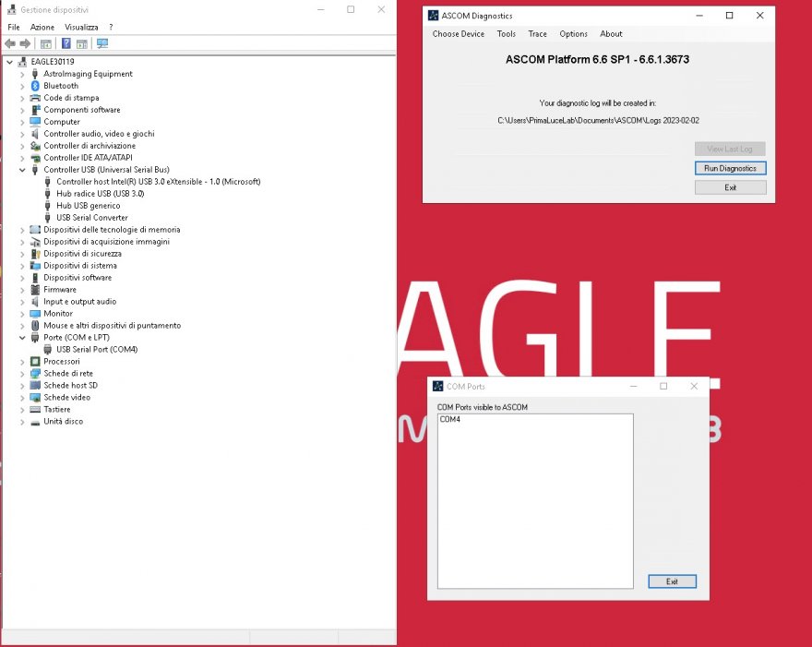Open the Options menu in ASCOM Diagnostics
Viewport: 812px width, 647px height.
point(573,33)
